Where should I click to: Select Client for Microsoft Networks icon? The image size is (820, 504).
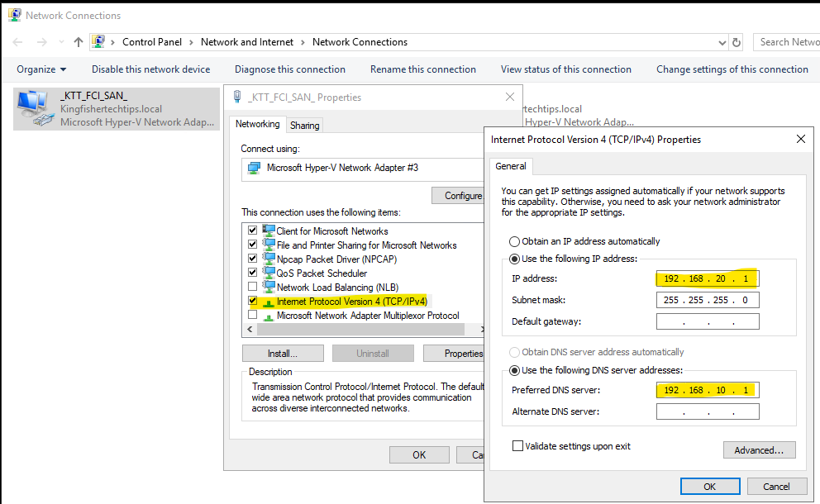[x=269, y=230]
